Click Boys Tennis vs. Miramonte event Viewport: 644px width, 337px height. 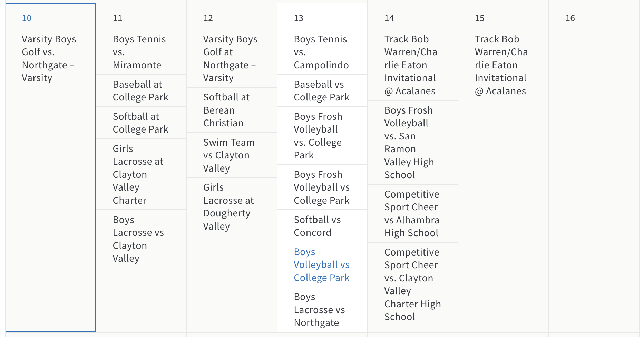tap(139, 52)
